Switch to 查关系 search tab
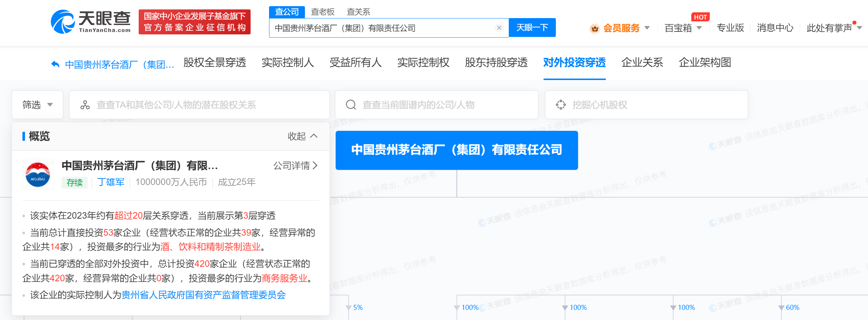Screen dimensions: 868x320 pyautogui.click(x=358, y=12)
